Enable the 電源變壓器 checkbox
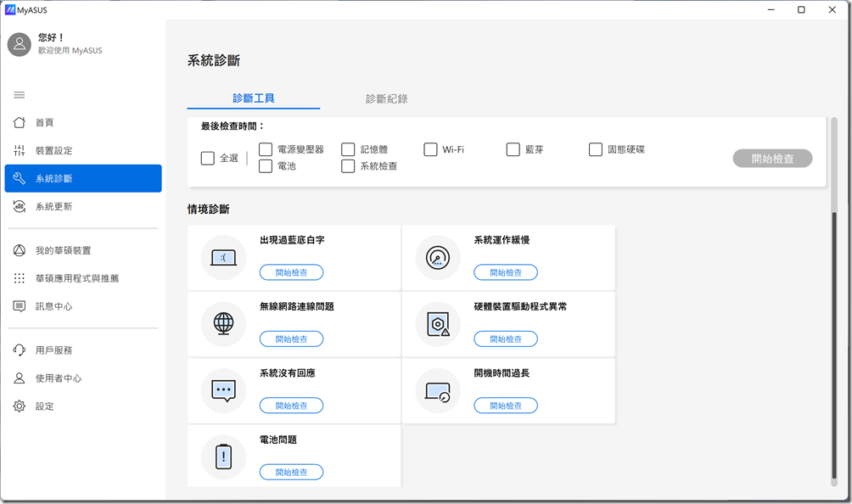The height and width of the screenshot is (504, 852). pyautogui.click(x=266, y=149)
